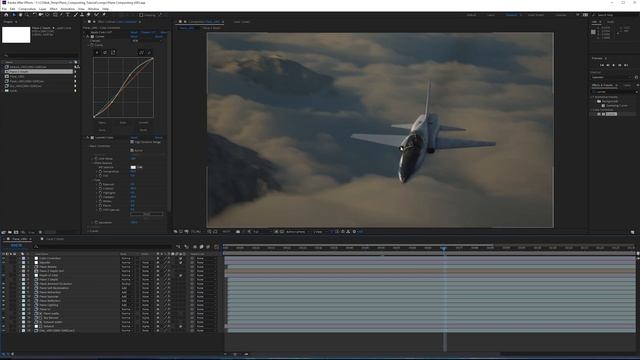The image size is (640, 360).
Task: Select the Type tool
Action: [68, 15]
